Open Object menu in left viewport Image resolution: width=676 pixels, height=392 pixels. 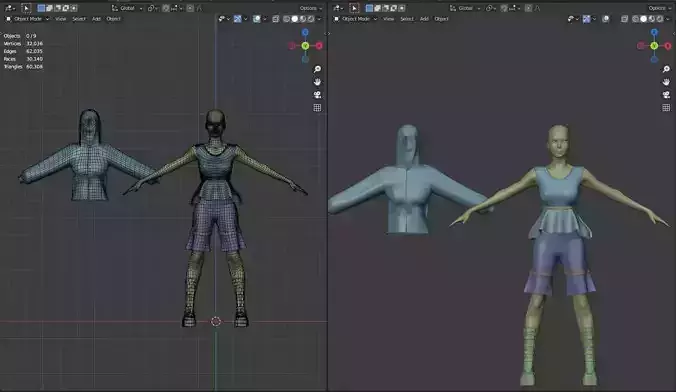click(x=113, y=19)
